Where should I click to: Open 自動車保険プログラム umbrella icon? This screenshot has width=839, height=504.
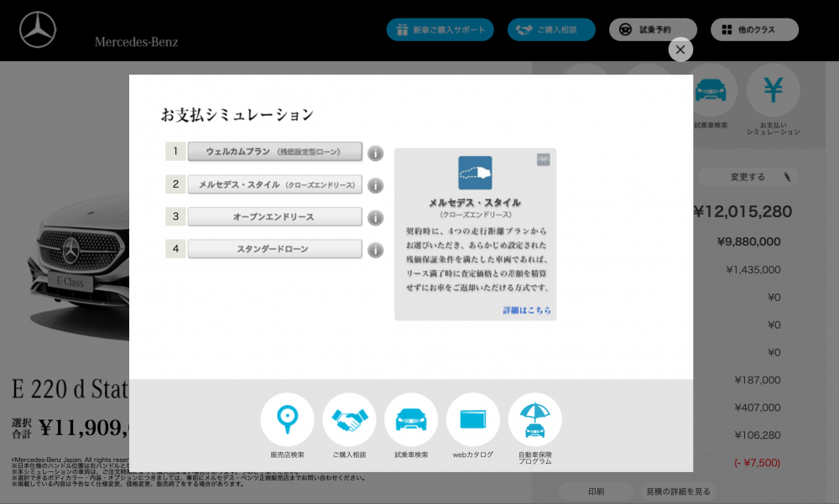(534, 420)
